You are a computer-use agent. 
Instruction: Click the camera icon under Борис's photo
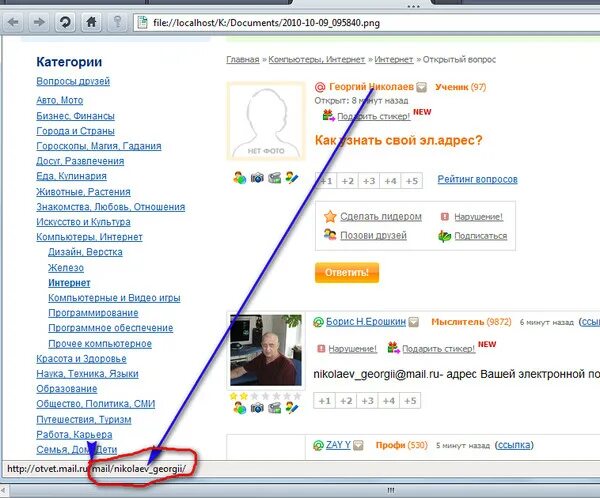(x=257, y=408)
